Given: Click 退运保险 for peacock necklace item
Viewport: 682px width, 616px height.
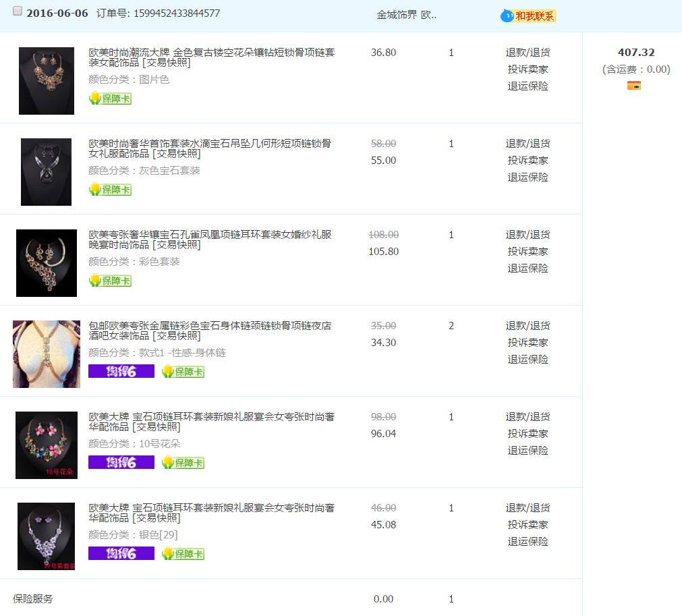Looking at the screenshot, I should coord(528,269).
